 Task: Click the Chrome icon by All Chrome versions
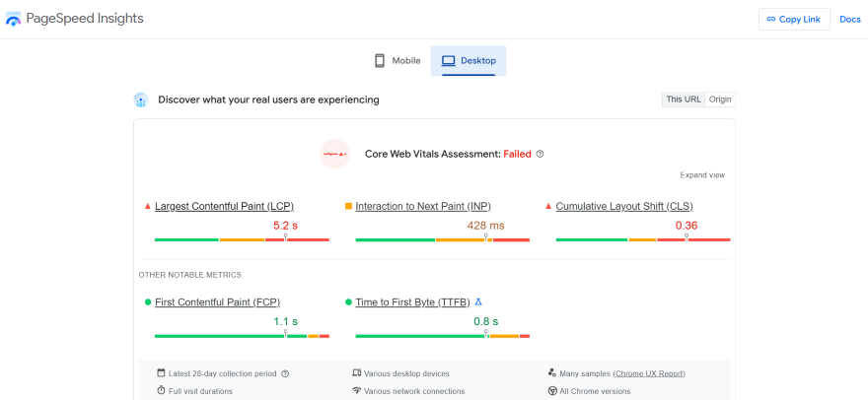552,390
